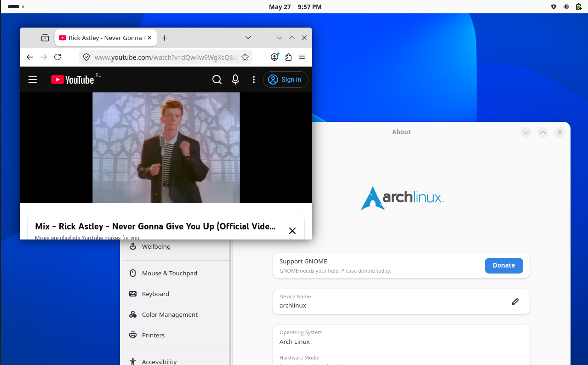This screenshot has height=365, width=588.
Task: Click the Support GNOME row
Action: [x=401, y=266]
